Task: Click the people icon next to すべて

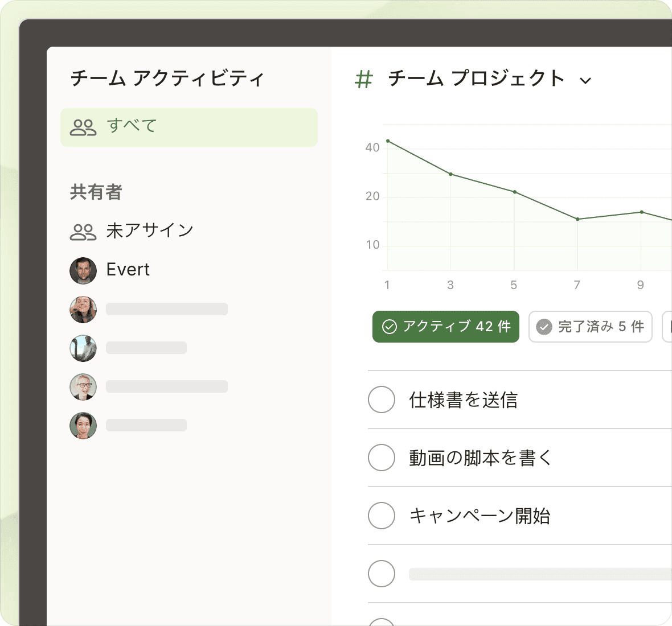Action: (83, 127)
